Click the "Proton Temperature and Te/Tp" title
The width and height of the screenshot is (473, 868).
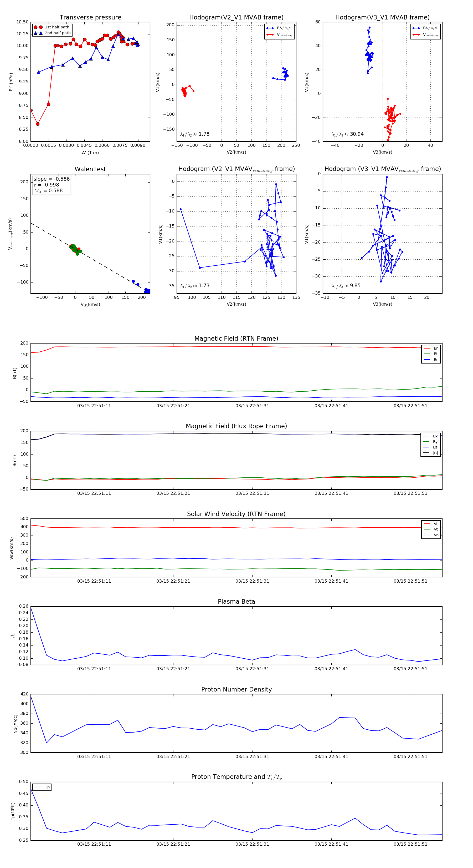coord(236,777)
